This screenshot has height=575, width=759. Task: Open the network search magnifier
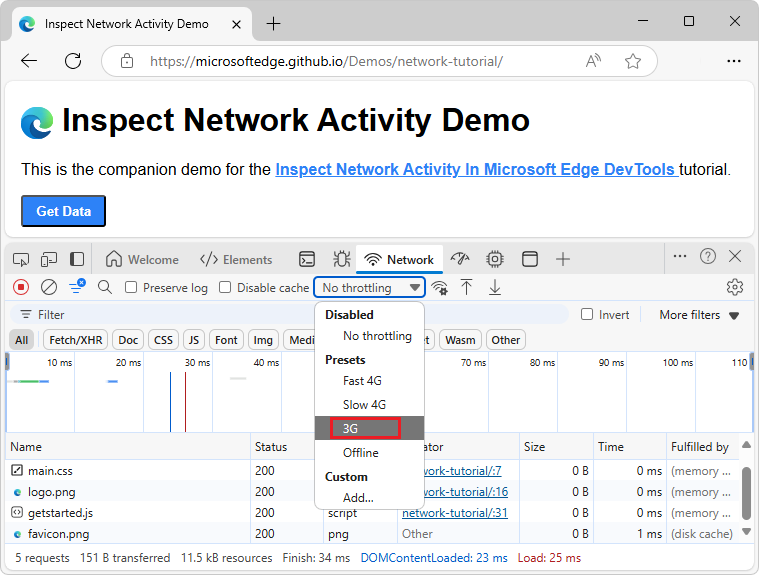point(105,288)
